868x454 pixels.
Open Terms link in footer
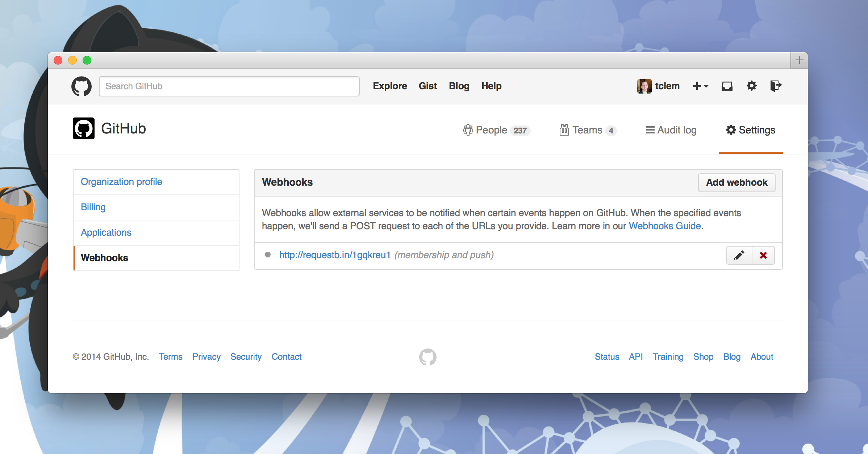click(x=171, y=357)
